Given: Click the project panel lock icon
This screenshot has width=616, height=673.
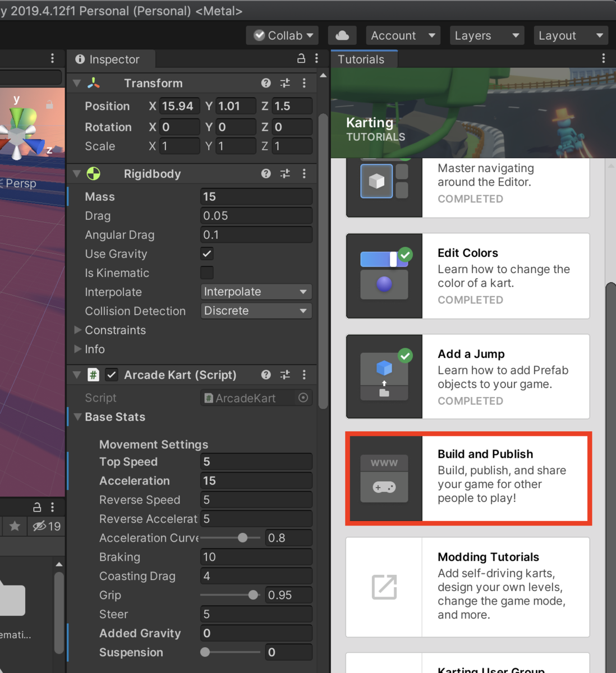Looking at the screenshot, I should 37,507.
